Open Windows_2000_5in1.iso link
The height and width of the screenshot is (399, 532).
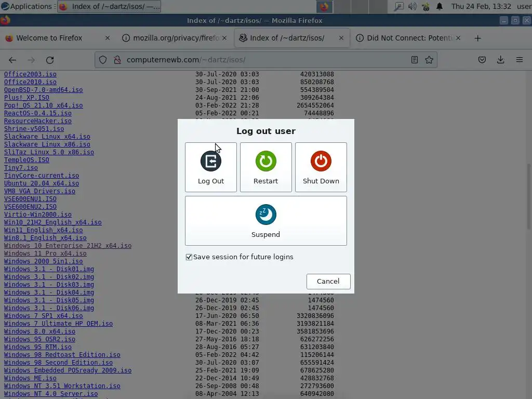pos(44,262)
